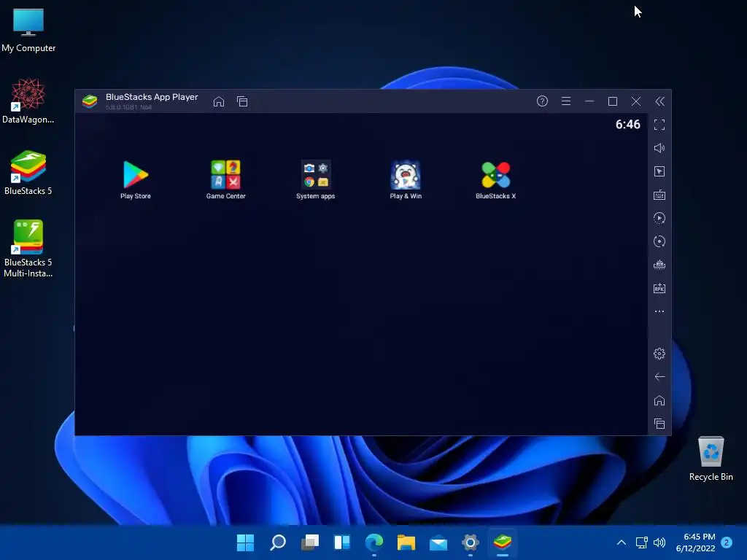Open Mail app from taskbar

tap(438, 542)
